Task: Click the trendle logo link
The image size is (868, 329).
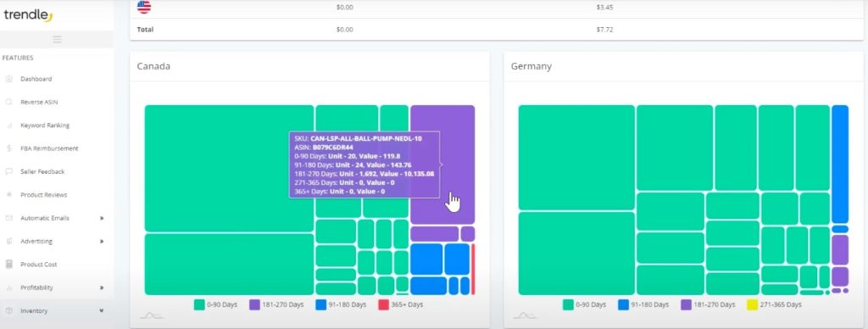Action: tap(28, 15)
